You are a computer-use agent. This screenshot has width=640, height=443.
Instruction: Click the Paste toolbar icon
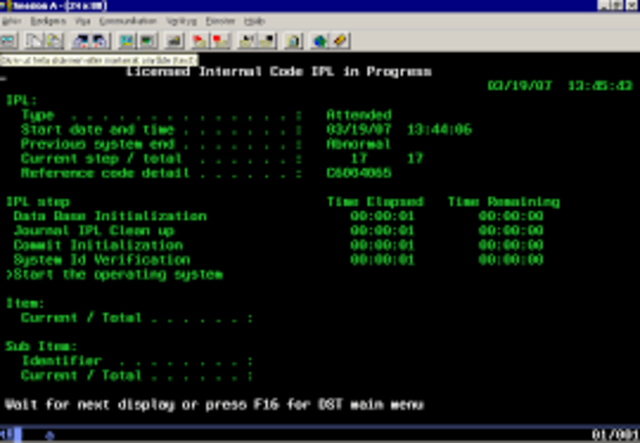tap(54, 41)
